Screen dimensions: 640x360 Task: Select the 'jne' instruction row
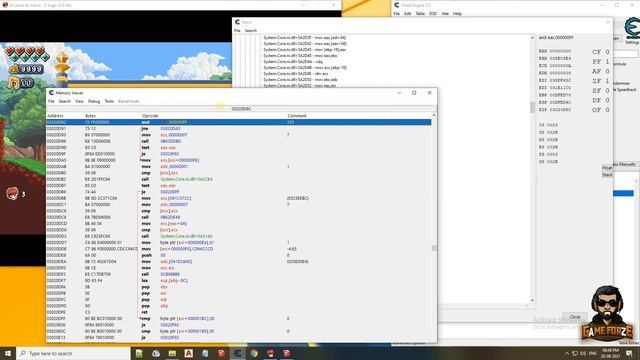point(239,129)
